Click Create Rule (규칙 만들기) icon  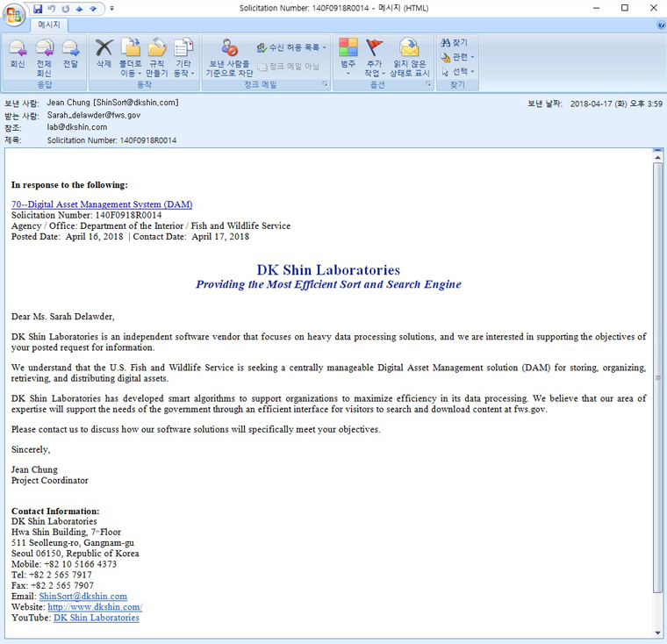point(157,54)
